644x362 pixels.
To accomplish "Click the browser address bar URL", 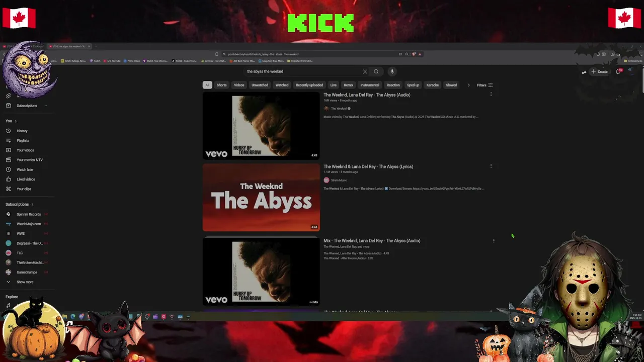I will (x=263, y=54).
